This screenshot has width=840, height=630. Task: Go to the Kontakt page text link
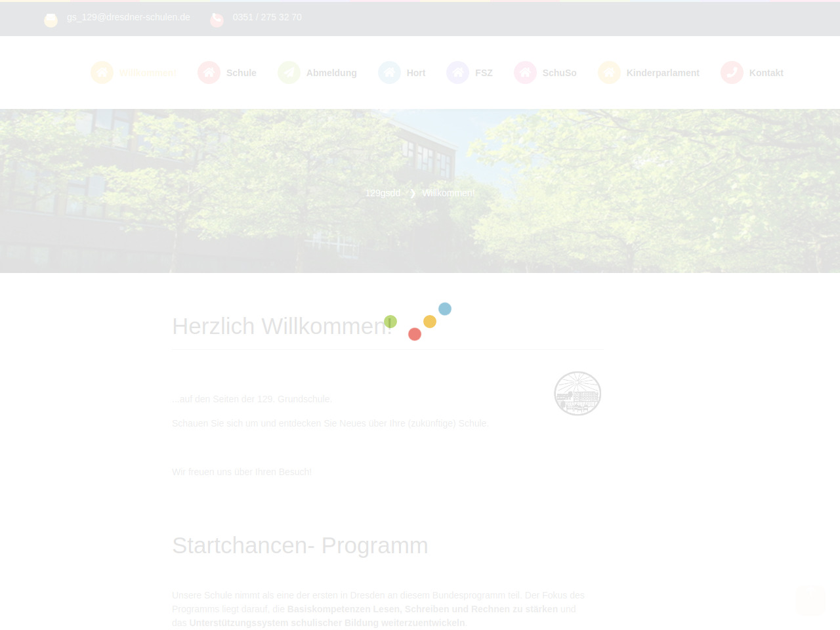click(766, 73)
